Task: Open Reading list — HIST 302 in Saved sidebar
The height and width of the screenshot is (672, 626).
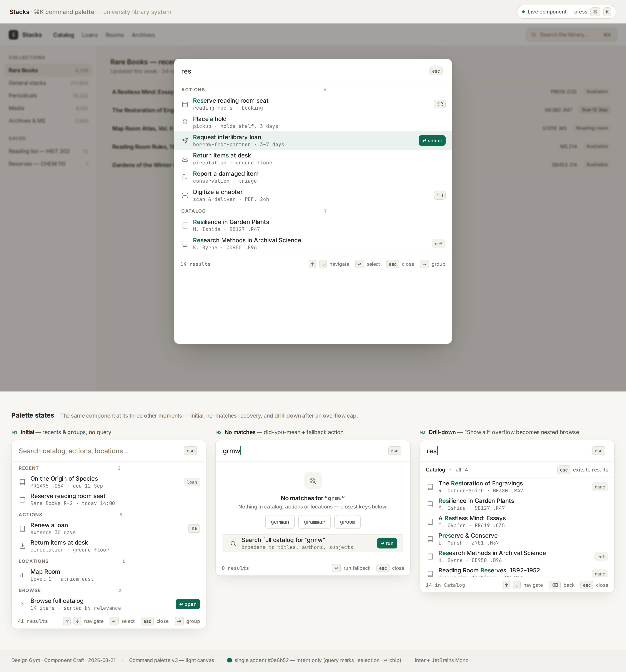Action: point(48,151)
